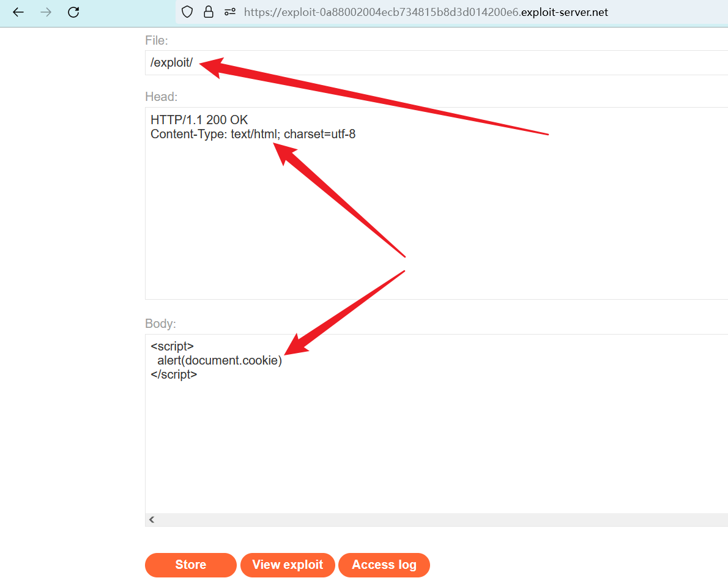Click the alert(document.cookie) line
This screenshot has height=586, width=728.
click(x=220, y=360)
